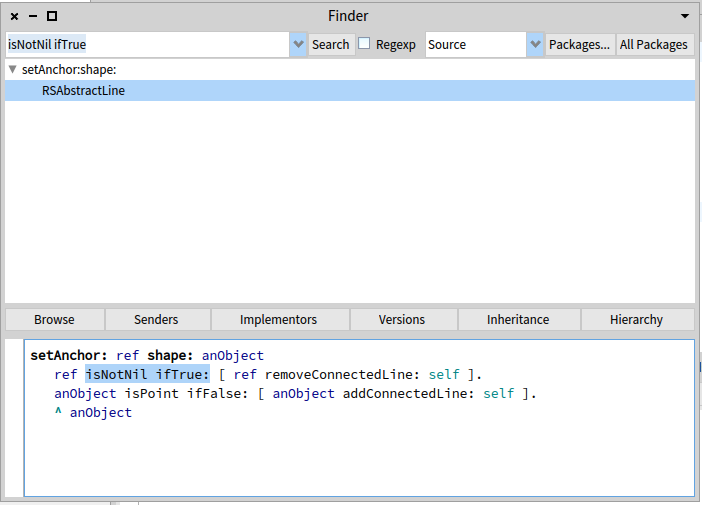Close the Finder window

click(x=14, y=17)
